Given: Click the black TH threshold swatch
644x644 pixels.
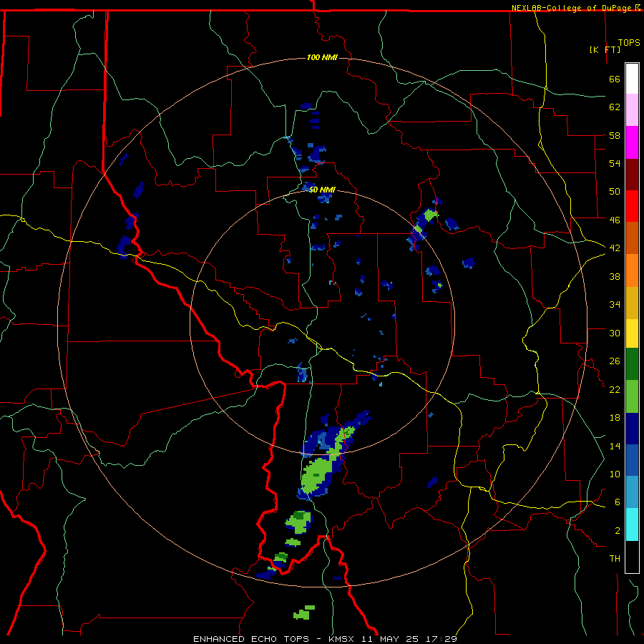Looking at the screenshot, I should [x=632, y=557].
